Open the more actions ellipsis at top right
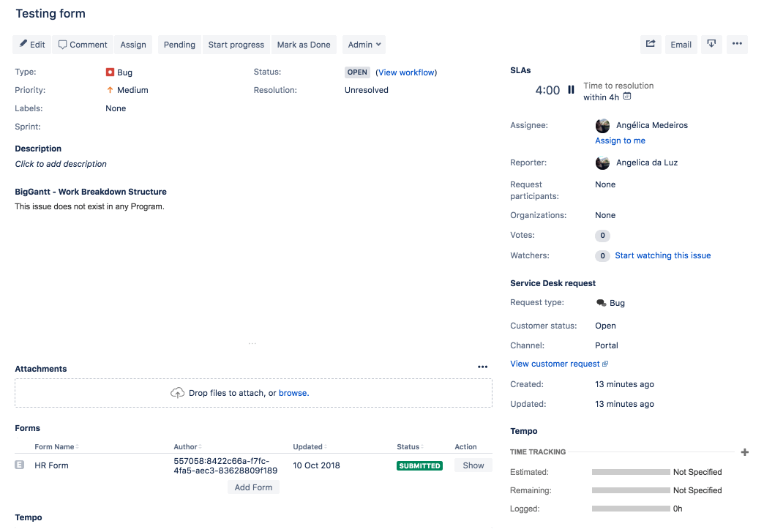The width and height of the screenshot is (764, 532). 737,45
